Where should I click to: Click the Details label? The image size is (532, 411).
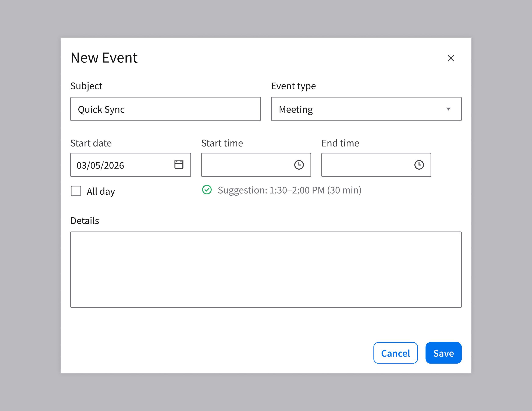click(85, 221)
